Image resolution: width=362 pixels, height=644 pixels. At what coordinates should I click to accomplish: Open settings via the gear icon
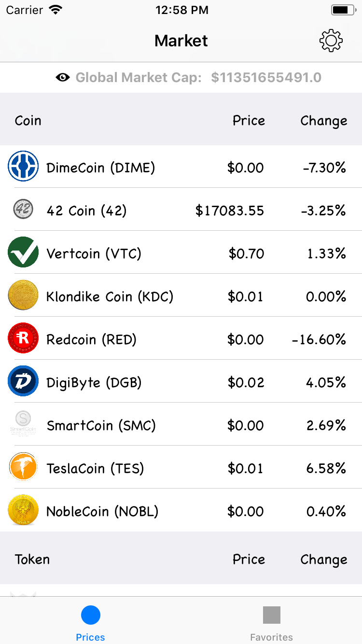coord(331,41)
